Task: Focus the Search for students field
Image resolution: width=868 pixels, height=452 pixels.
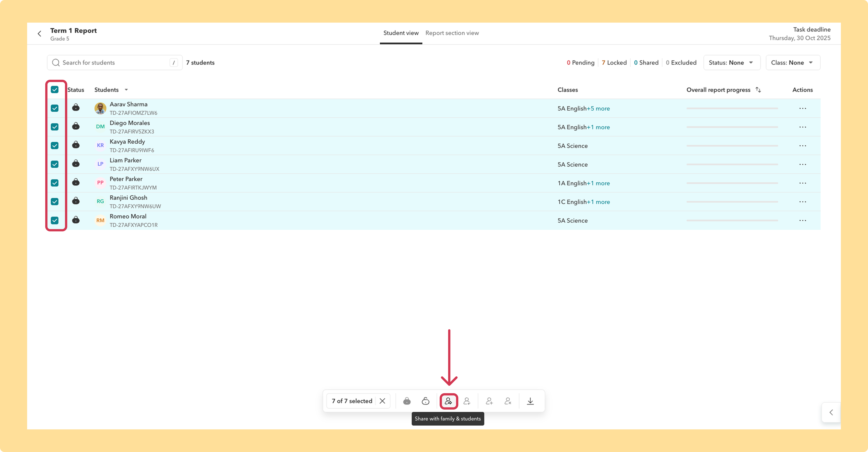Action: (x=115, y=63)
